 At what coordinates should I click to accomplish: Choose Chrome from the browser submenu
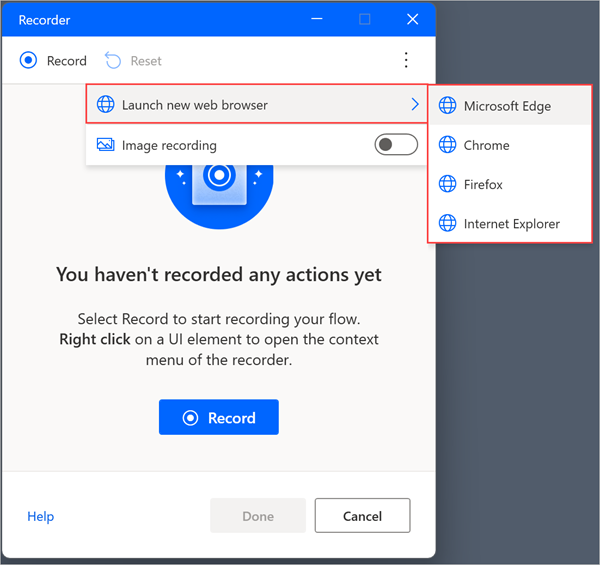(510, 145)
